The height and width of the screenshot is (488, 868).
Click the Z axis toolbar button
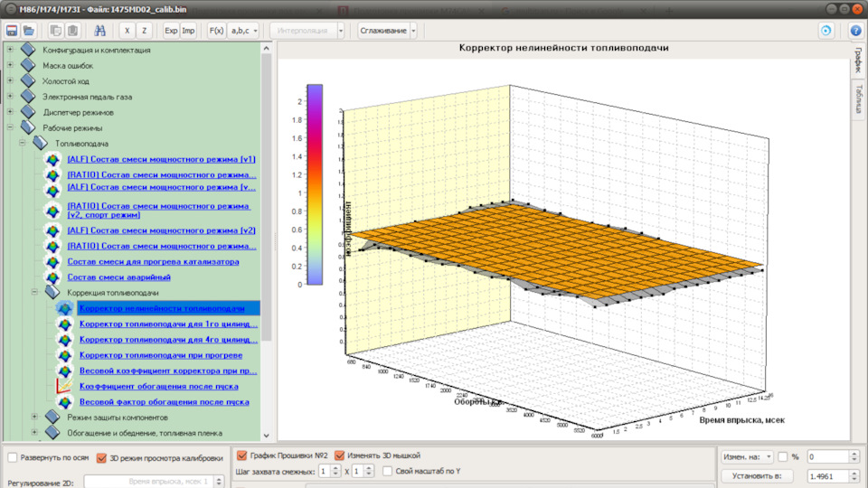(x=144, y=31)
